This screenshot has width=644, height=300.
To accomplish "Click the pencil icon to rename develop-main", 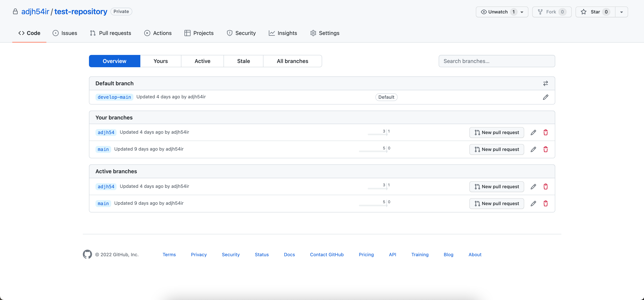I will pyautogui.click(x=545, y=97).
